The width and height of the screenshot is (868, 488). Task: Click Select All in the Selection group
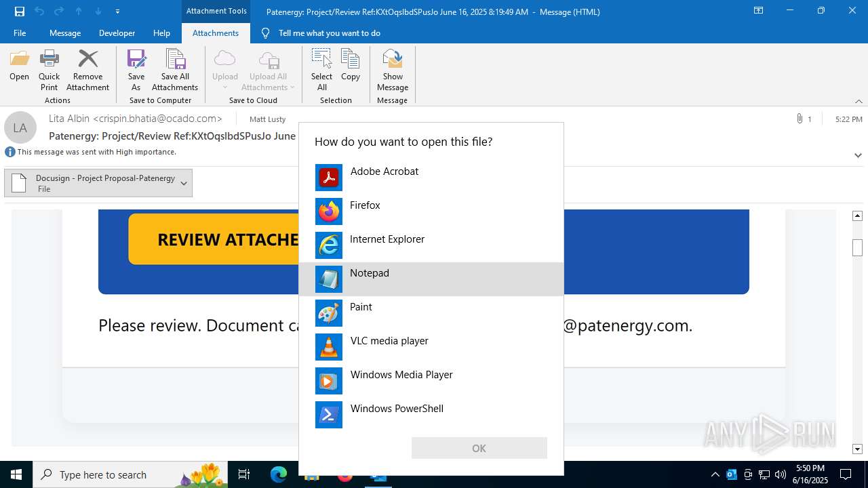(322, 70)
